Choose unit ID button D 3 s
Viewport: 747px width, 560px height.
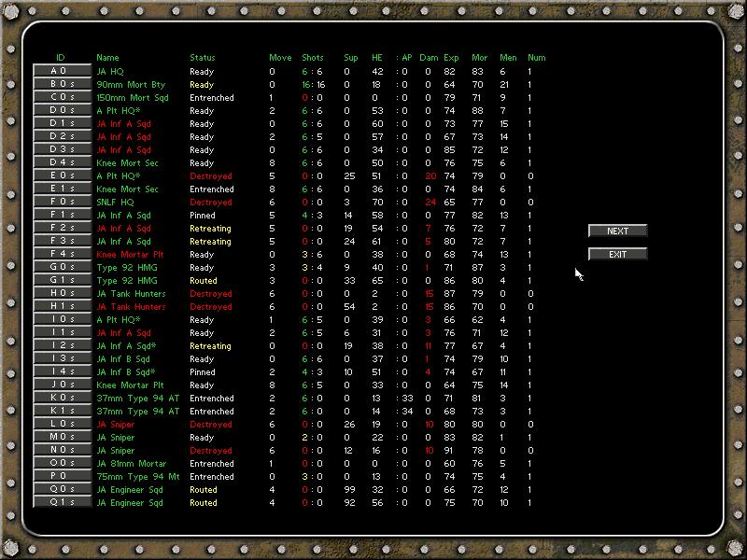coord(62,149)
